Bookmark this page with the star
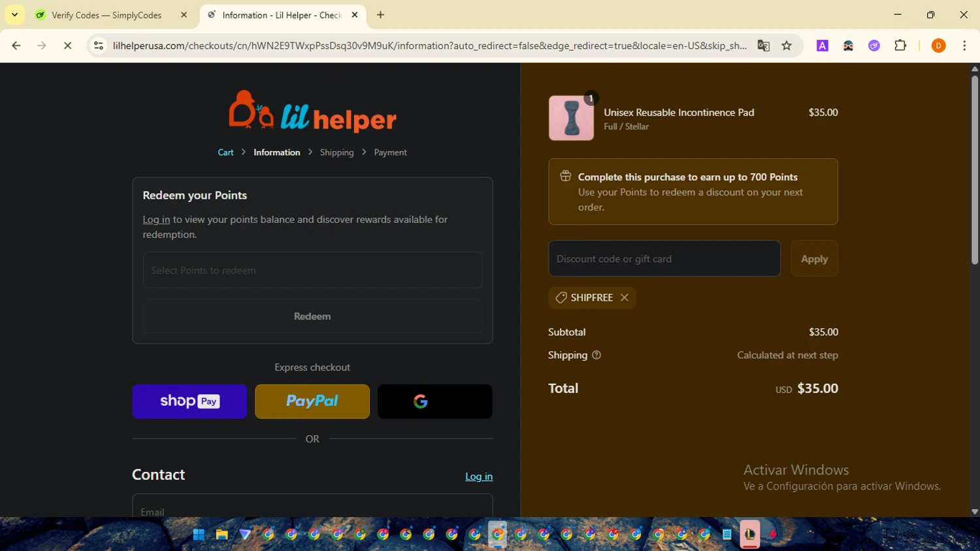Image resolution: width=980 pixels, height=551 pixels. coord(787,46)
